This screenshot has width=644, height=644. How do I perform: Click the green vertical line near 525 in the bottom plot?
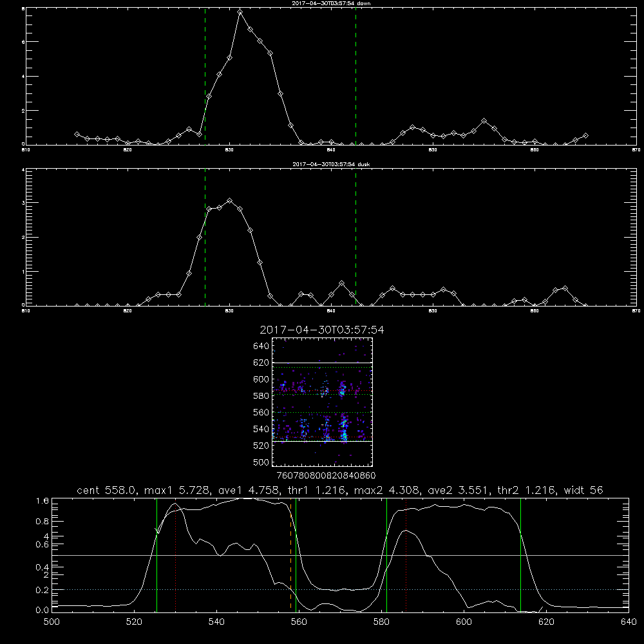tap(157, 555)
